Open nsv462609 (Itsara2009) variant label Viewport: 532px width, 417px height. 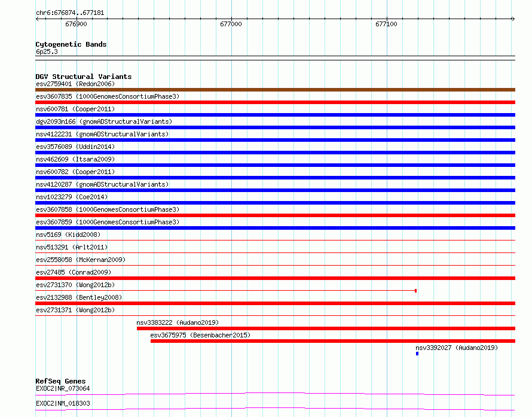(75, 159)
